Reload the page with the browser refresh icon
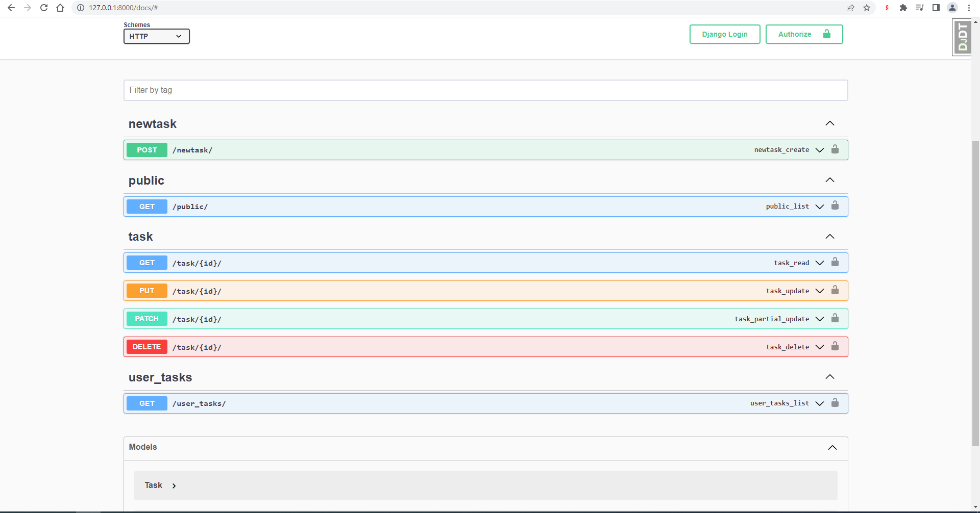The width and height of the screenshot is (980, 513). coord(44,8)
